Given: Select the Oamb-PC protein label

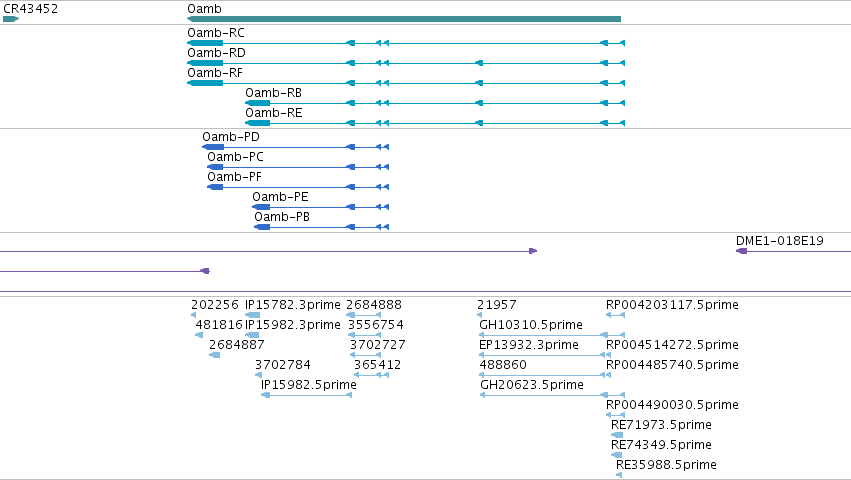Looking at the screenshot, I should (x=236, y=157).
